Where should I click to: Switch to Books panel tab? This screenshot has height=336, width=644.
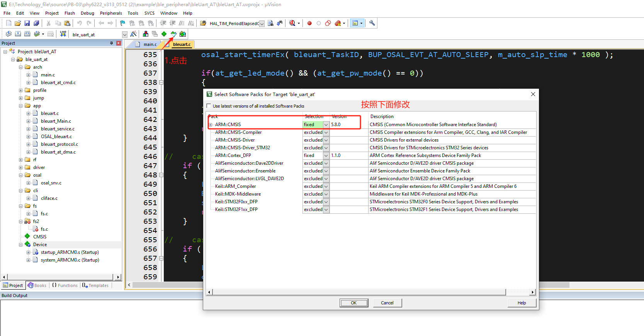click(x=37, y=285)
